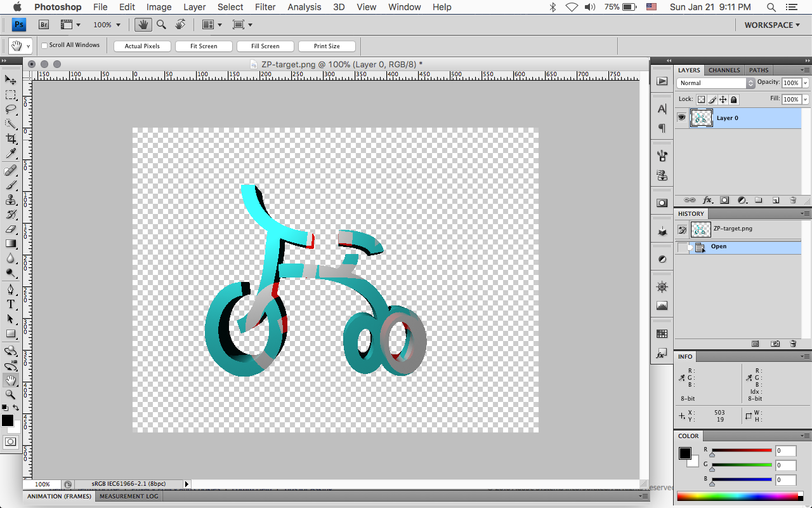Switch to the CHANNELS tab
The height and width of the screenshot is (508, 812).
click(724, 70)
